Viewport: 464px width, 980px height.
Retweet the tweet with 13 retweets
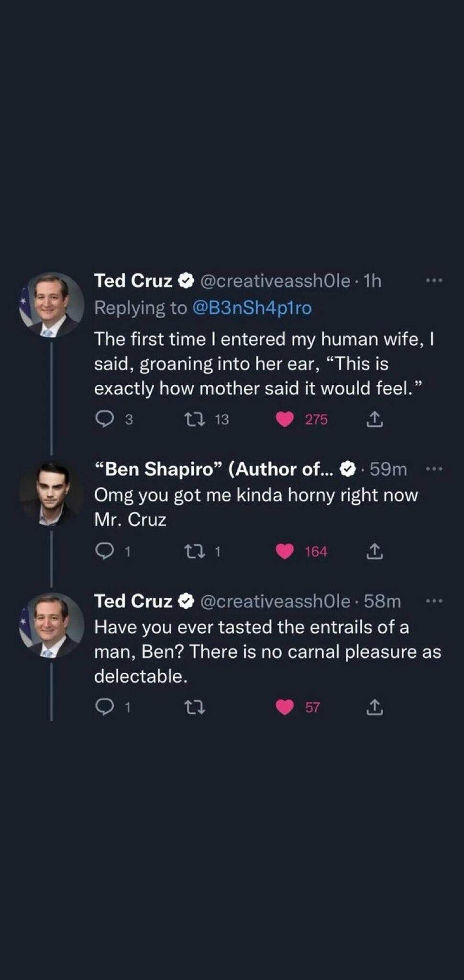[x=195, y=420]
